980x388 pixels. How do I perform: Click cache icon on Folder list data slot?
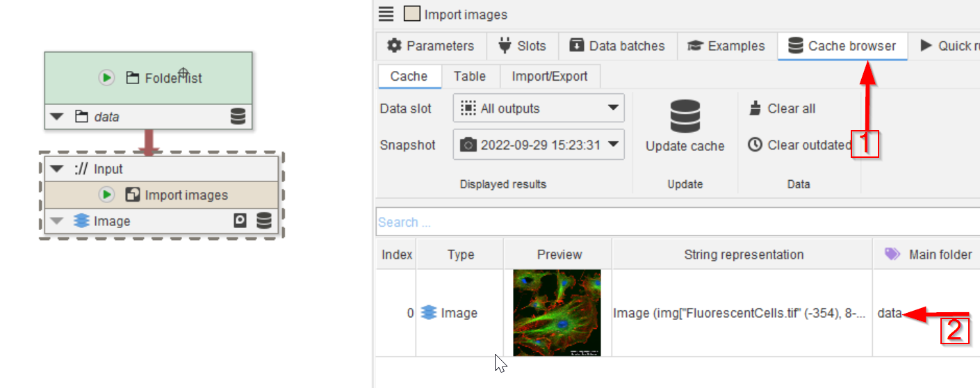coord(238,117)
